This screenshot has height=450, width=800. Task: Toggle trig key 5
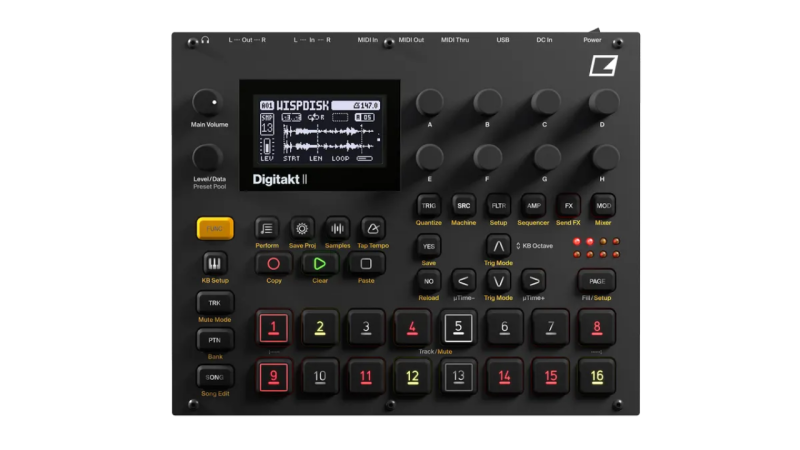458,328
